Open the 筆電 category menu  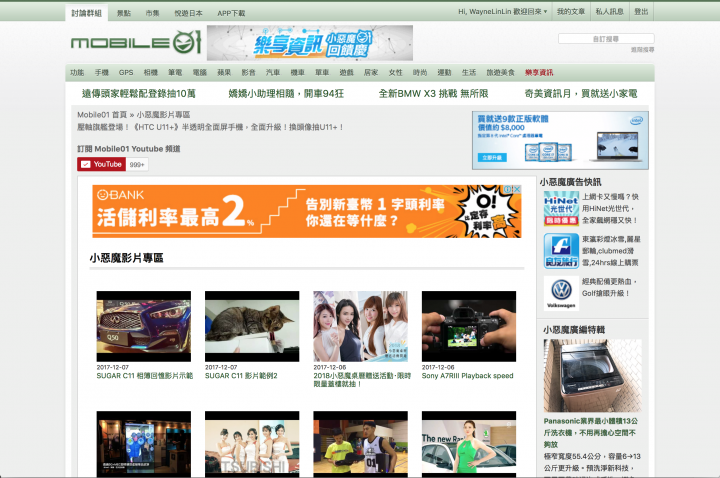[175, 73]
